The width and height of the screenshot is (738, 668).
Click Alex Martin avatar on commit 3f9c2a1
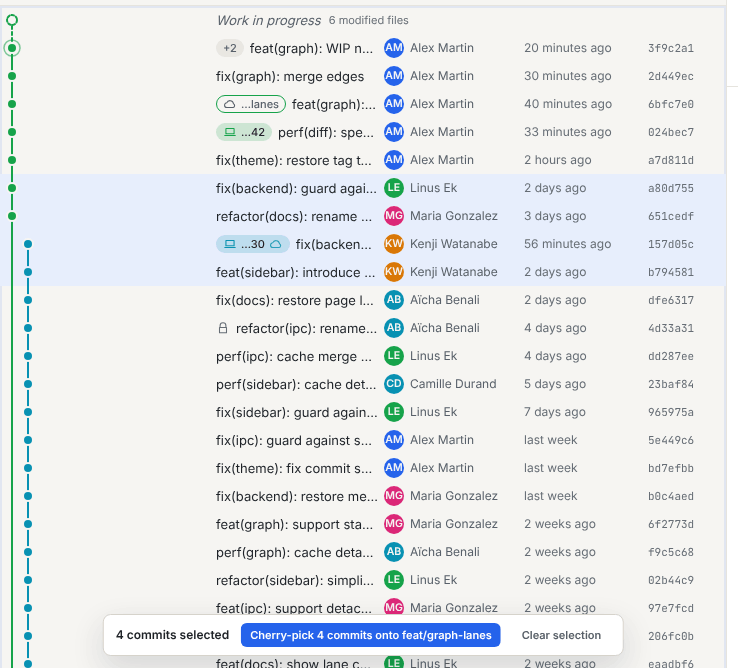[x=394, y=48]
